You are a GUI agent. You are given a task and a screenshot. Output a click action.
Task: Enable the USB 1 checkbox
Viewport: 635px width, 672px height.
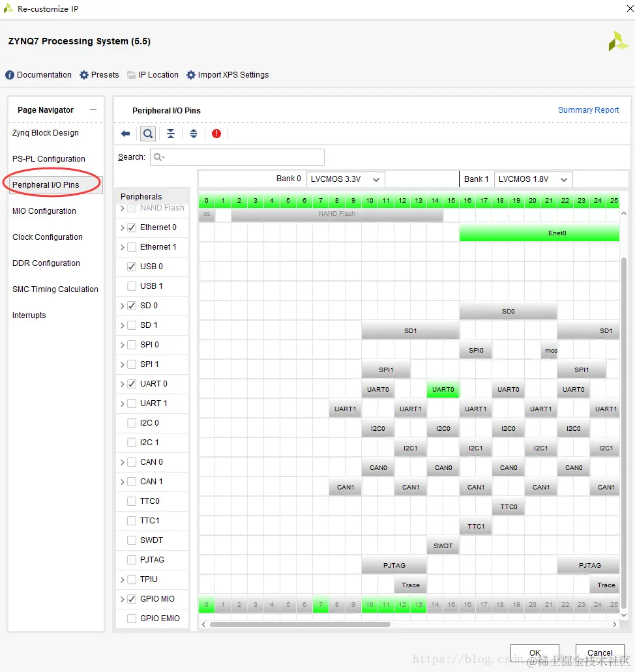[x=132, y=286]
